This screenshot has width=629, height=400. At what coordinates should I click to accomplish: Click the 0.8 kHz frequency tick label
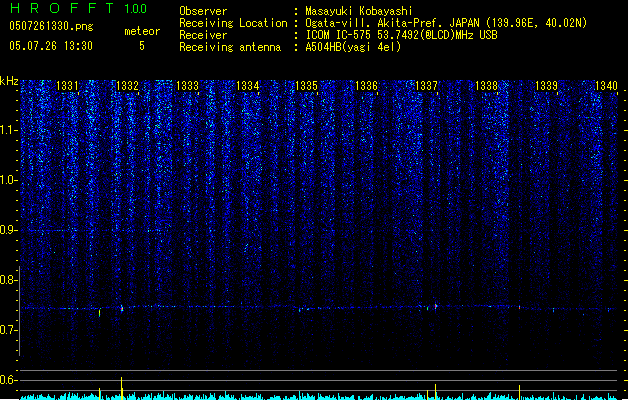pyautogui.click(x=8, y=280)
